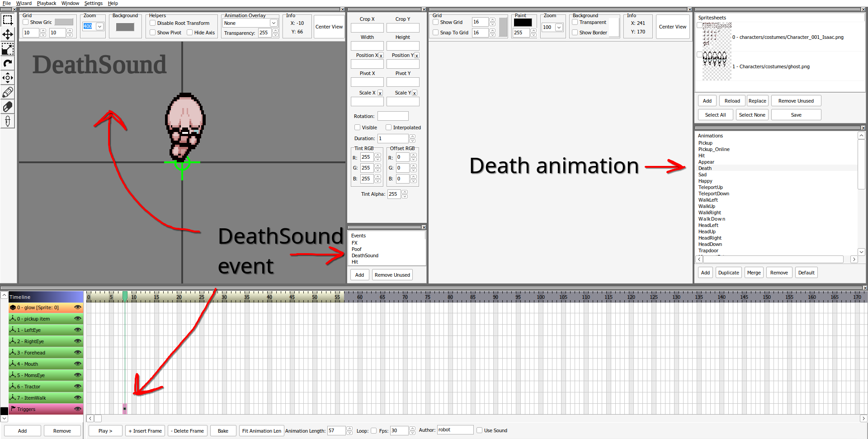Image resolution: width=868 pixels, height=439 pixels.
Task: Hide the Forehead layer using its eye icon
Action: [78, 353]
